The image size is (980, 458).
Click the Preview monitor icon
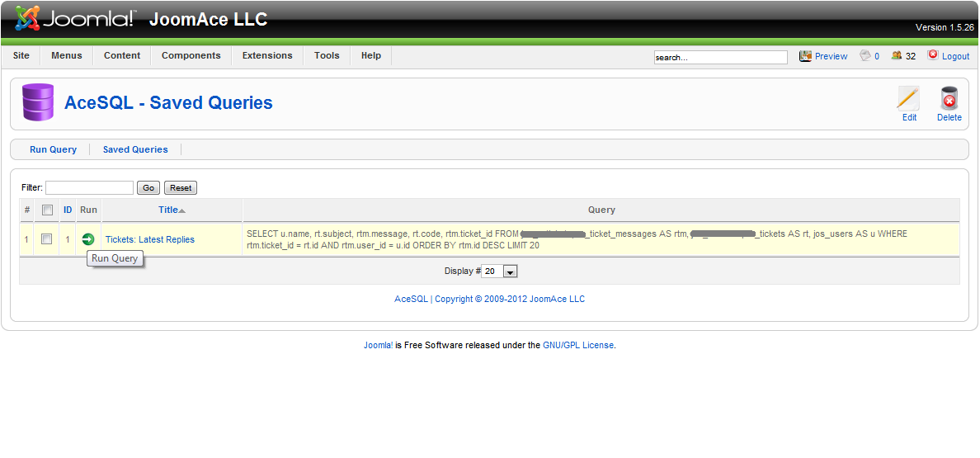pos(805,55)
